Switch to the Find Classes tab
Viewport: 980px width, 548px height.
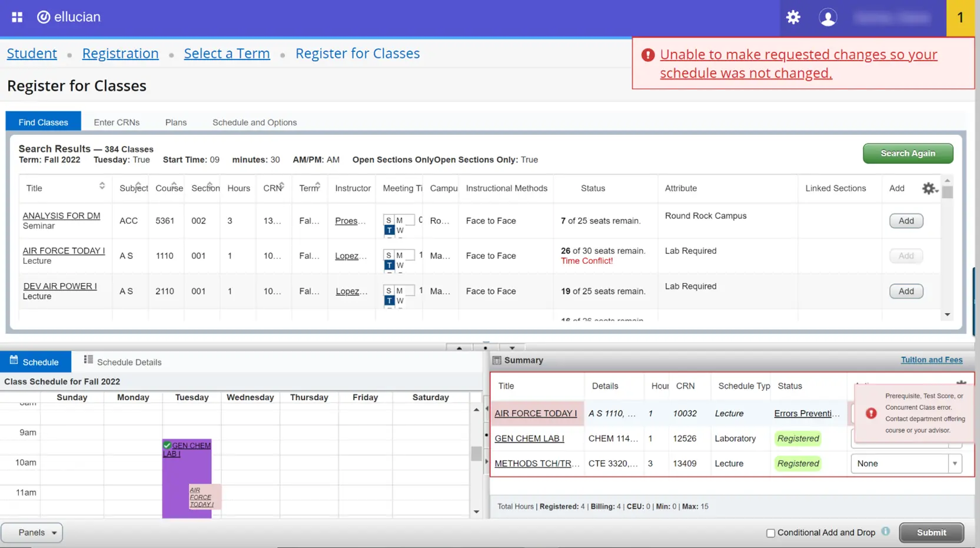tap(44, 122)
